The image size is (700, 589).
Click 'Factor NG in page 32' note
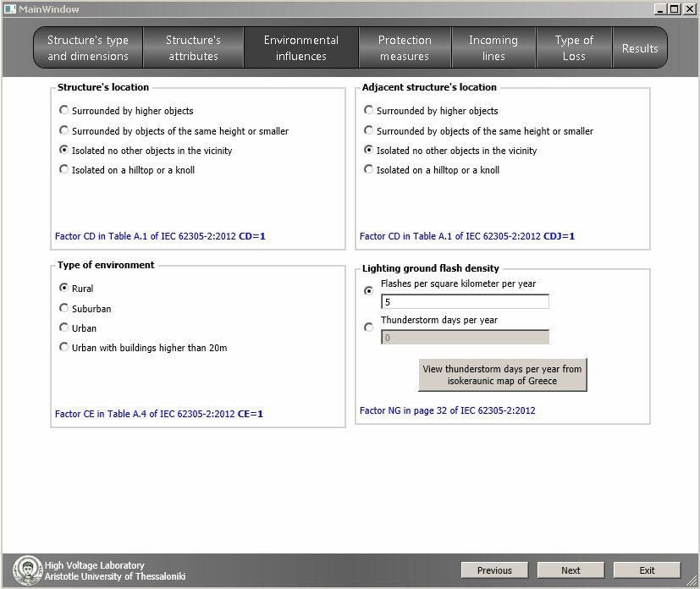click(447, 410)
